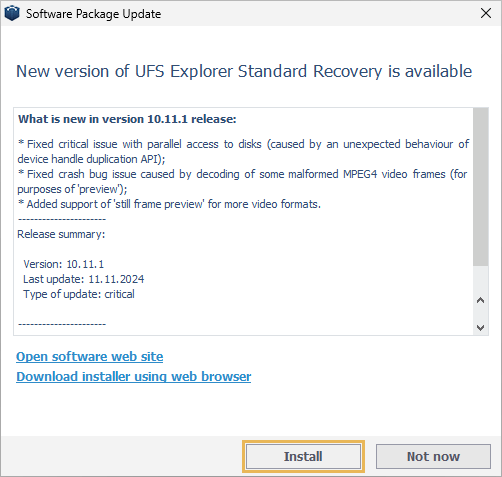502x477 pixels.
Task: Click the 'Software Package Update' window title
Action: (94, 14)
